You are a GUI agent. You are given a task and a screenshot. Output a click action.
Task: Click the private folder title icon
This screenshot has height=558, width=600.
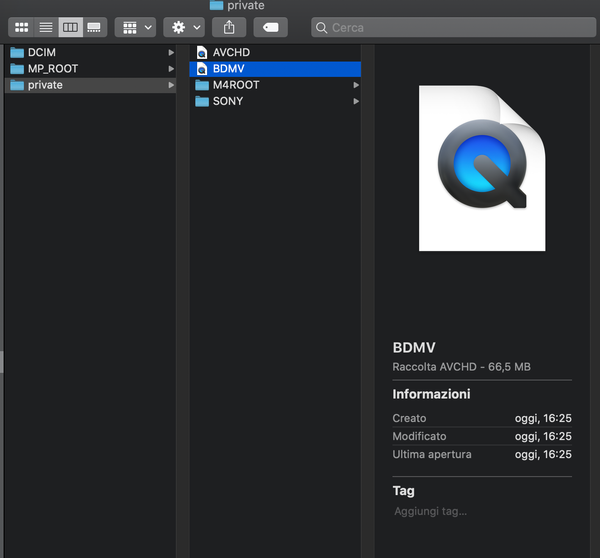pos(216,5)
